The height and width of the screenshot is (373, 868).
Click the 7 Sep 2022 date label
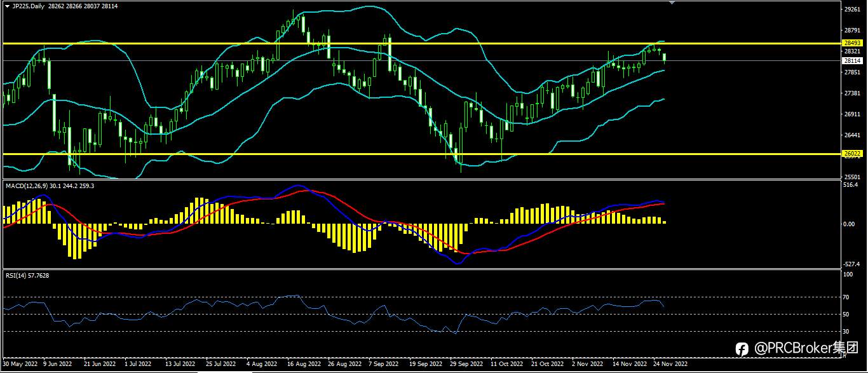(384, 365)
